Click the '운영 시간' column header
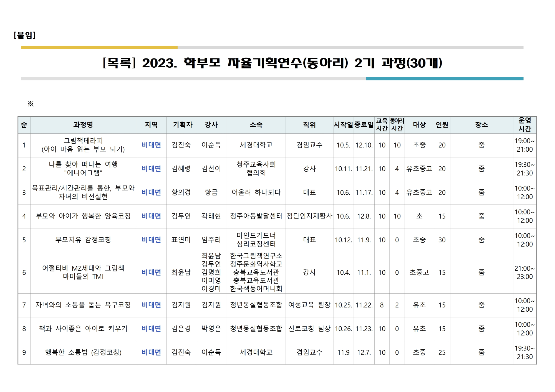 point(525,124)
